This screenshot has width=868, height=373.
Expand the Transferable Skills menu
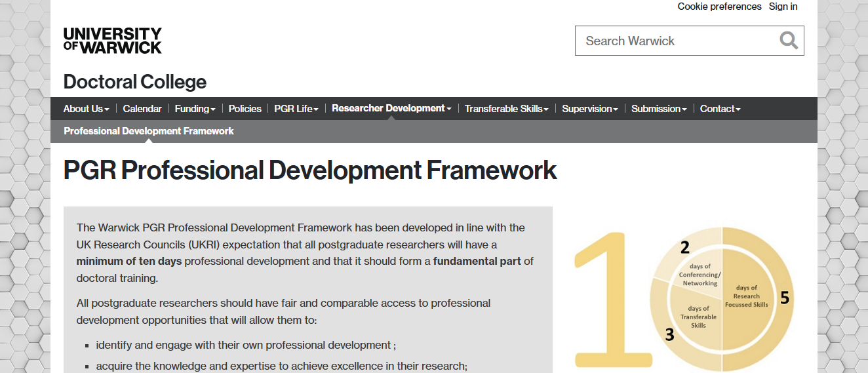[x=506, y=109]
